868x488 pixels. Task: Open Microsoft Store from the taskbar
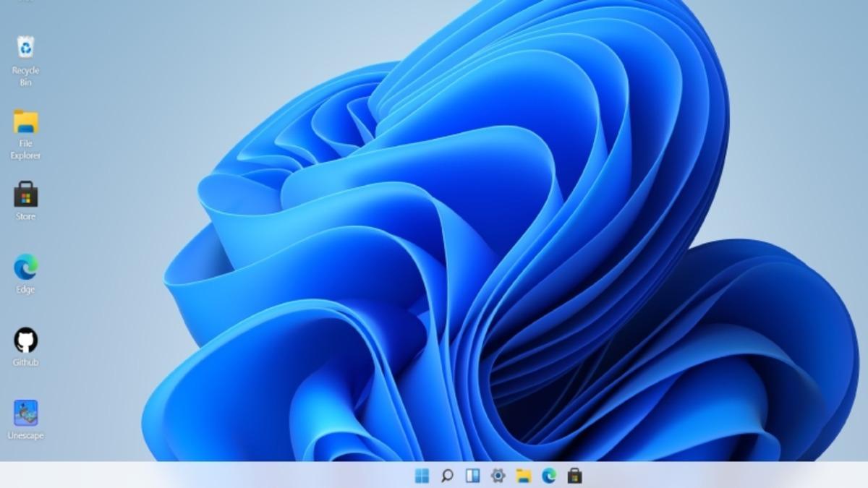coord(574,476)
